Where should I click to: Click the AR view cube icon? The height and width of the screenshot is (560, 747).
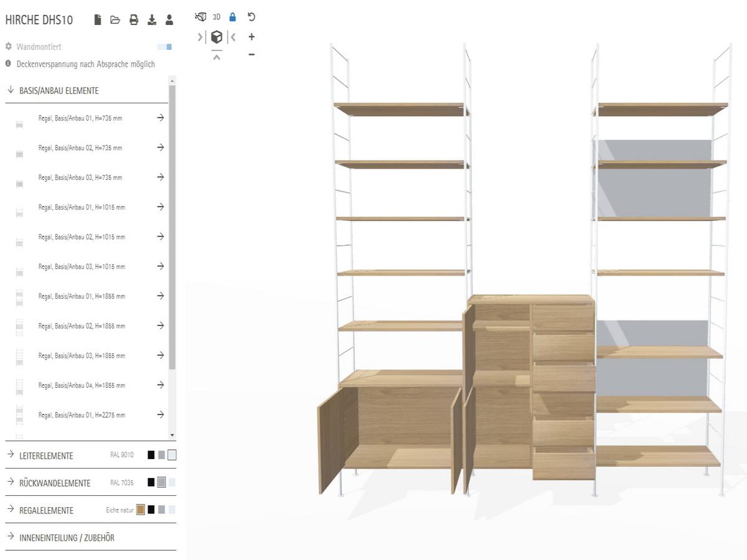click(216, 37)
